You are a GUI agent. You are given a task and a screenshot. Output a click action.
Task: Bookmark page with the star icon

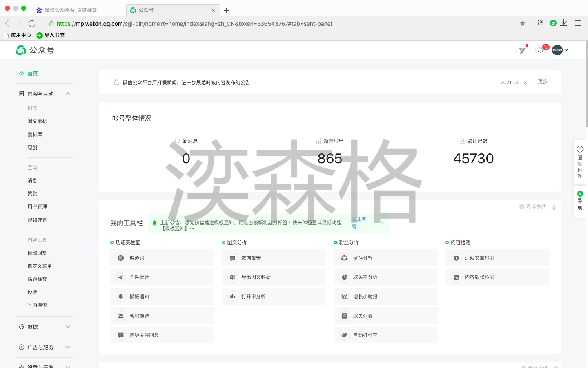(523, 24)
